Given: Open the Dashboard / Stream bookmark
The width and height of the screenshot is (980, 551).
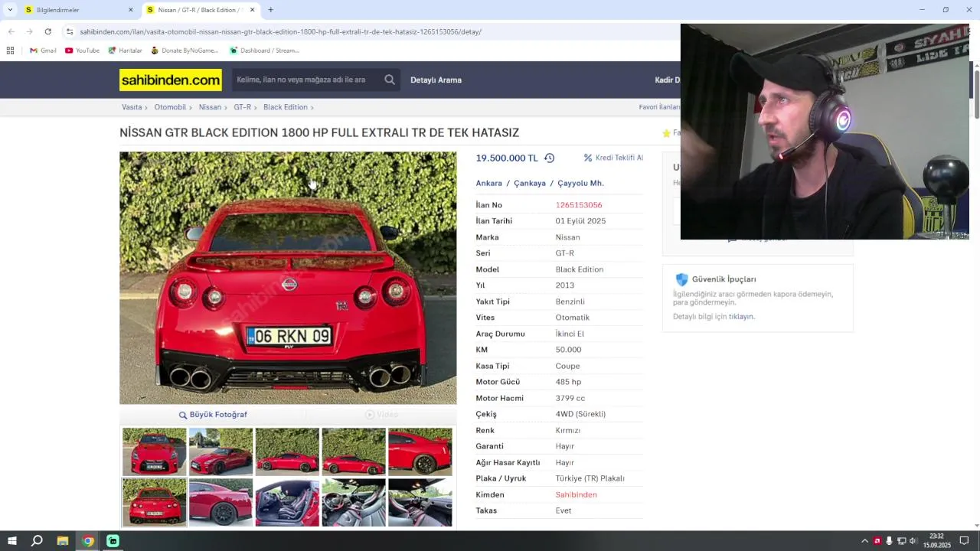Looking at the screenshot, I should (264, 51).
